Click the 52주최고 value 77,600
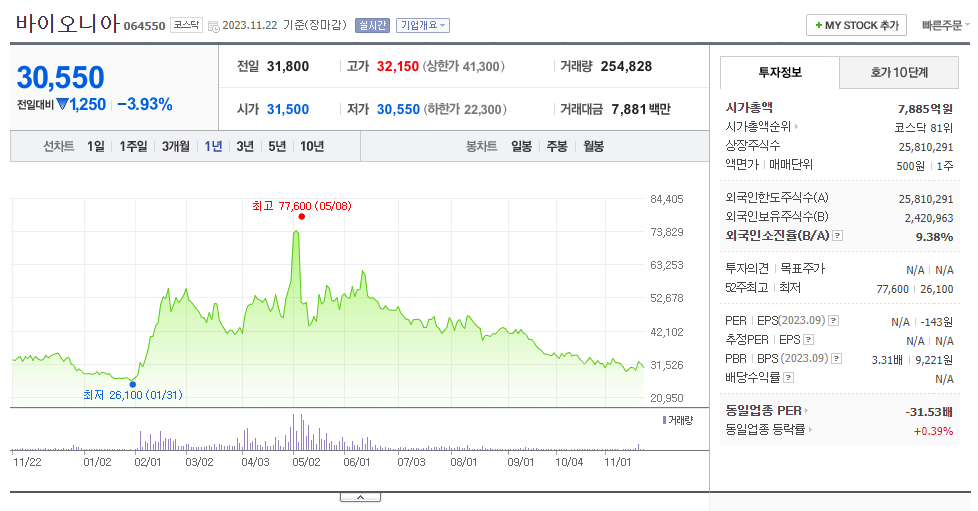This screenshot has width=978, height=511. pyautogui.click(x=892, y=289)
